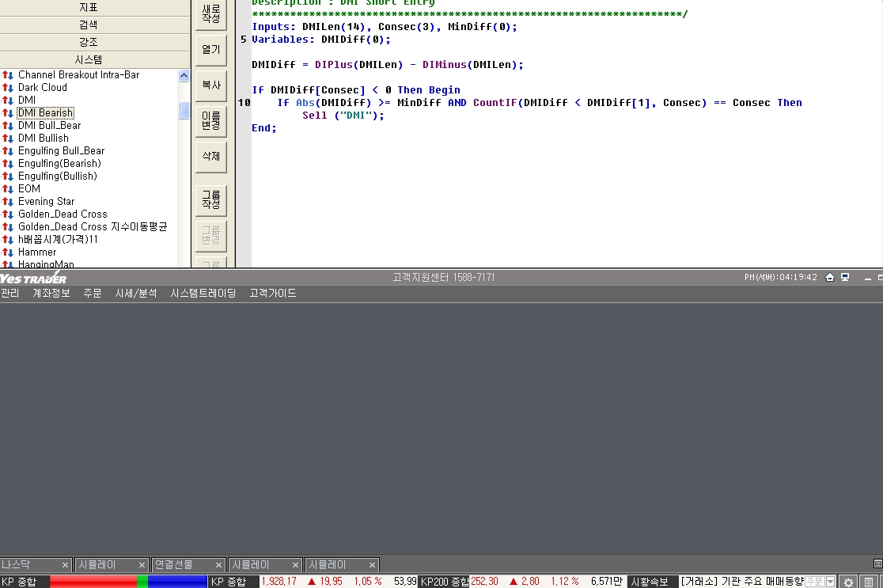
Task: Expand the 지표 section header
Action: (89, 7)
